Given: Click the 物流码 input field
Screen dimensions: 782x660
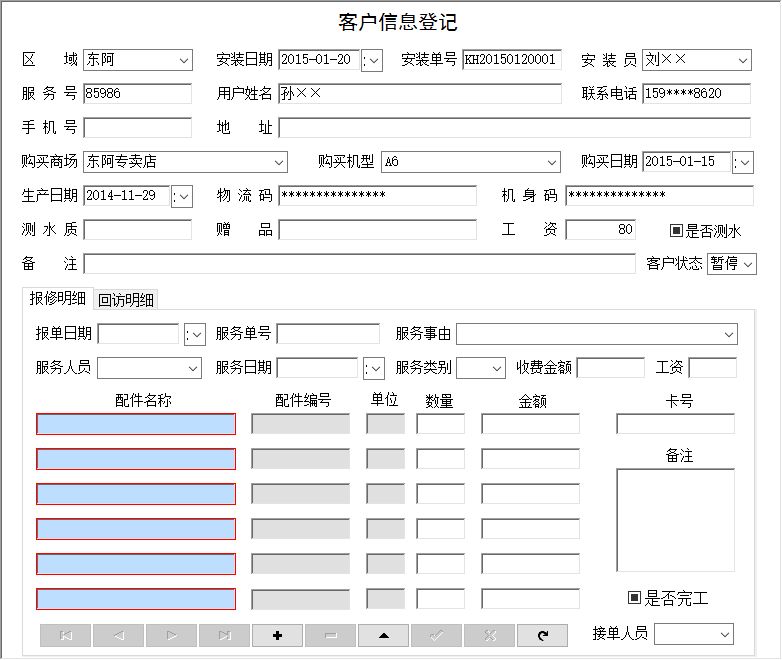Looking at the screenshot, I should 378,196.
